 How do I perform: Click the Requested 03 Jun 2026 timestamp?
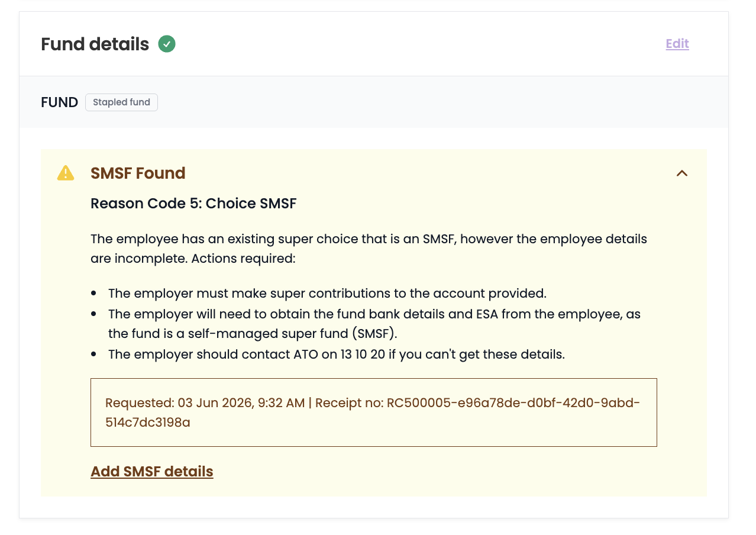pos(205,403)
